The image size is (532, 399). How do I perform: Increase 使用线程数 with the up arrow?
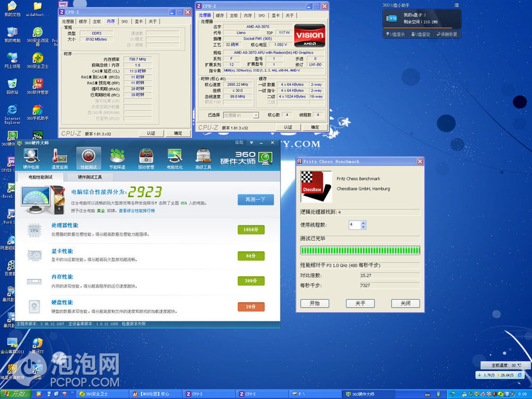pos(363,223)
